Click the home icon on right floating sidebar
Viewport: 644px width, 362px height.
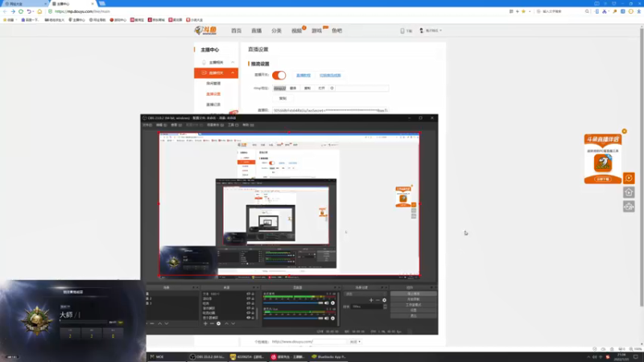[x=629, y=192]
